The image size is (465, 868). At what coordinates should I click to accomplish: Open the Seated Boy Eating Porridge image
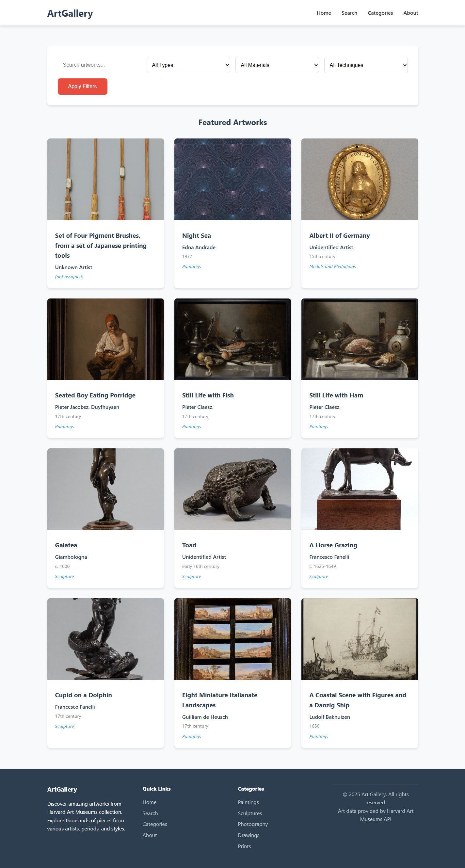(105, 339)
